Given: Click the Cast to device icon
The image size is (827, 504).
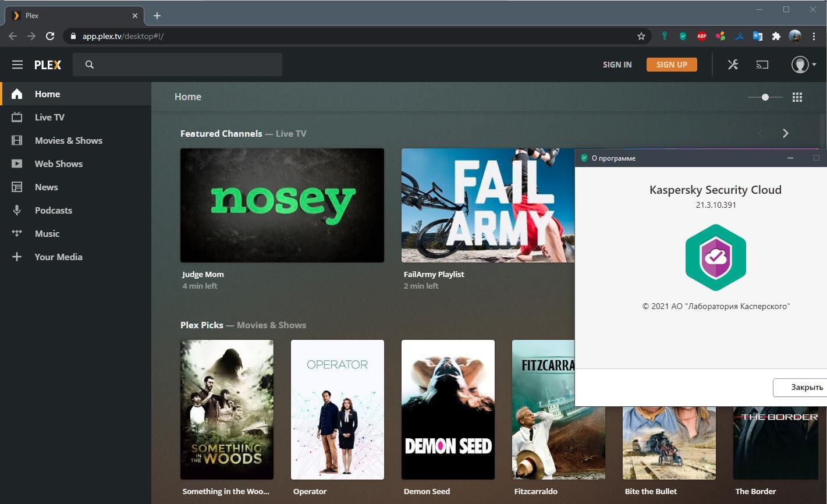Looking at the screenshot, I should click(762, 65).
